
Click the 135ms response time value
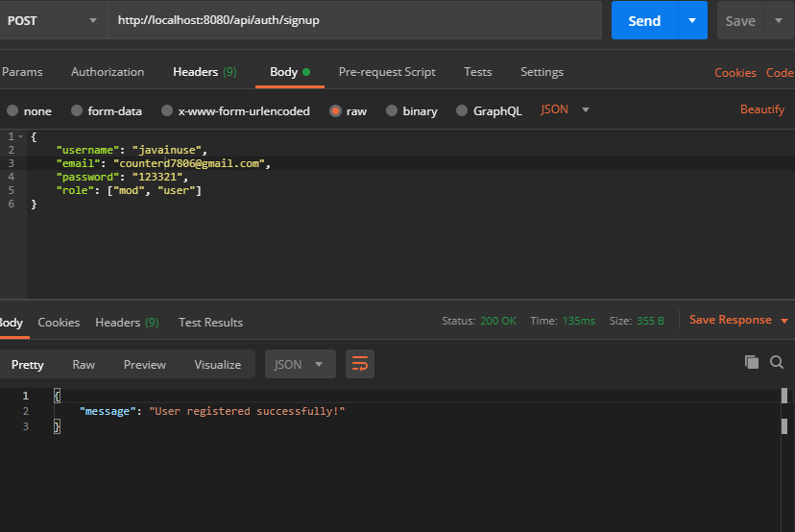point(579,321)
